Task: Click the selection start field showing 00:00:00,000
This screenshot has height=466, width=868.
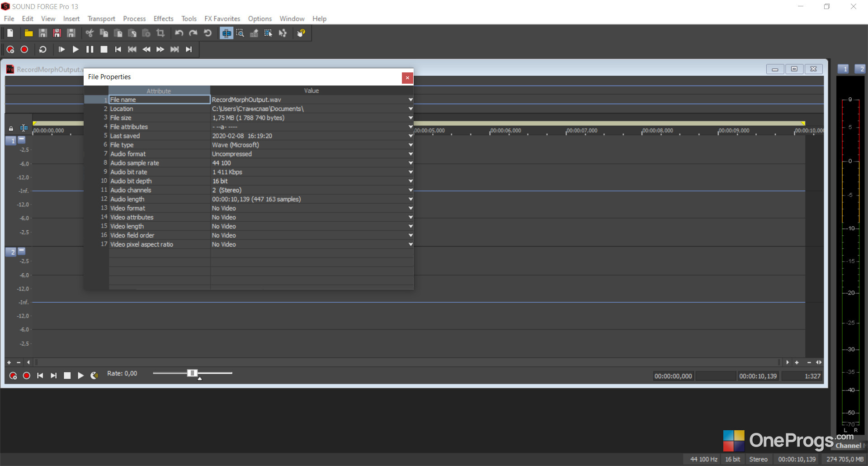Action: point(673,376)
